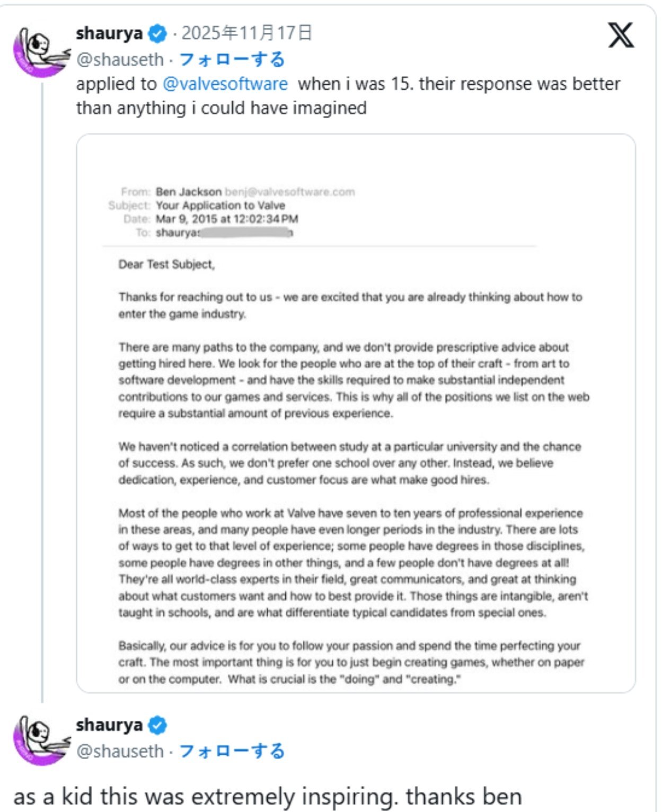Click the verified badge on the reply tweet

click(x=157, y=725)
